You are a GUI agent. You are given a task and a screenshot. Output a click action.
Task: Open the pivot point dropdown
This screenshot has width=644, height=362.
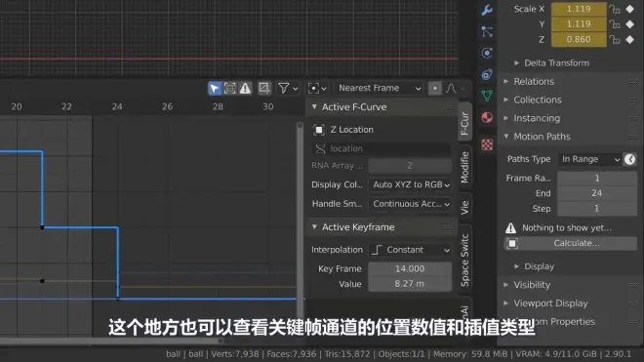click(317, 88)
